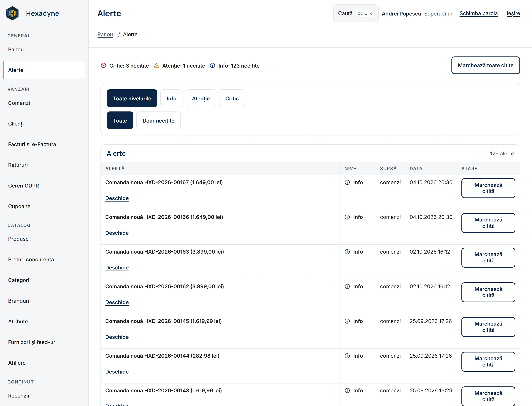Screen dimensions: 532x406
Task: Click Marchează toate citite button
Action: point(486,66)
